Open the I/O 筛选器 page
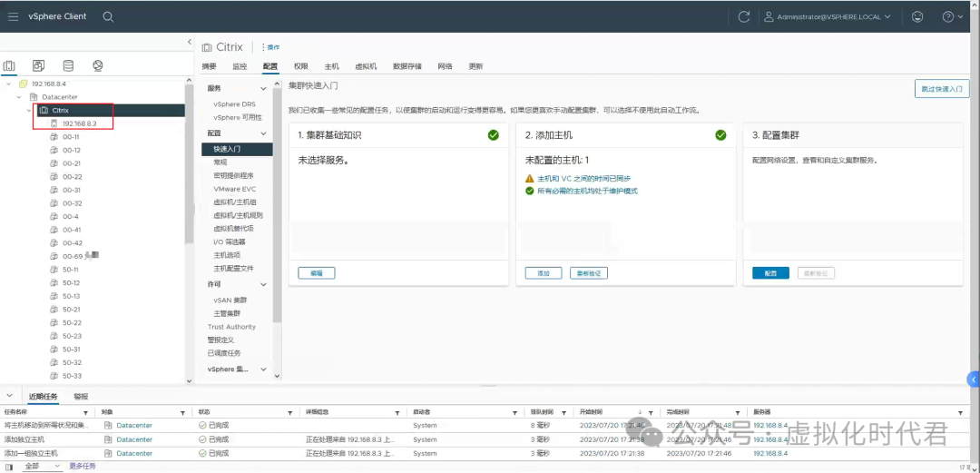 [230, 241]
